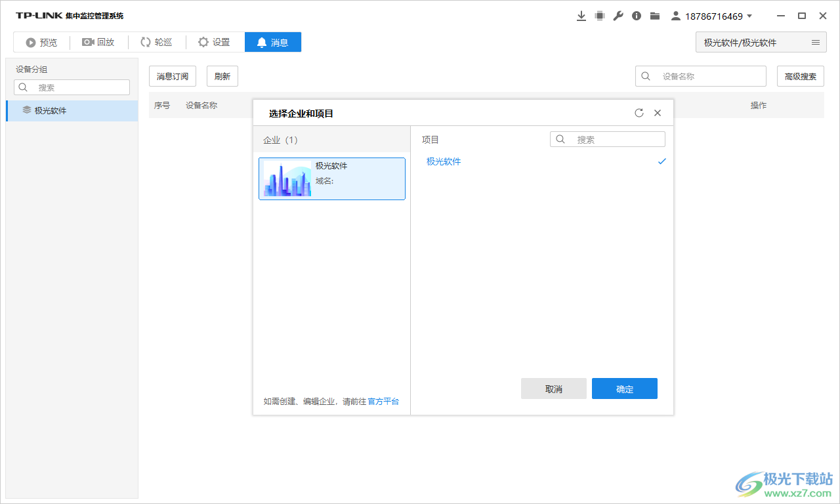Click the hamburger menu icon in project selector
This screenshot has width=840, height=504.
(x=815, y=42)
